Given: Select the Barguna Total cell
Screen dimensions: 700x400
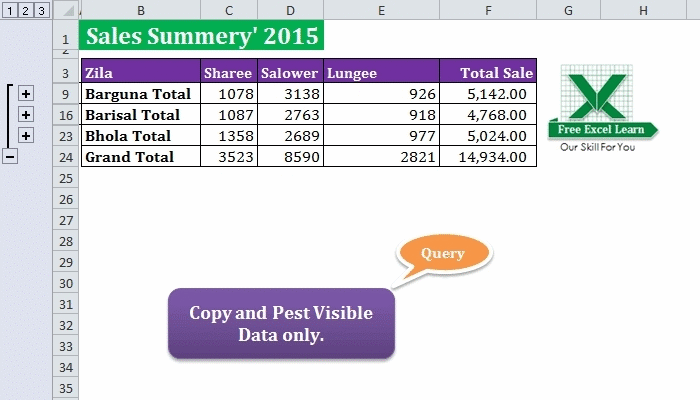Looking at the screenshot, I should [x=140, y=94].
